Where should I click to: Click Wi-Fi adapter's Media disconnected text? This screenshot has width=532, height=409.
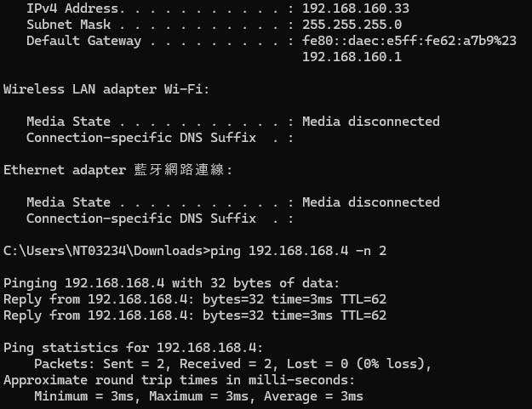click(370, 122)
